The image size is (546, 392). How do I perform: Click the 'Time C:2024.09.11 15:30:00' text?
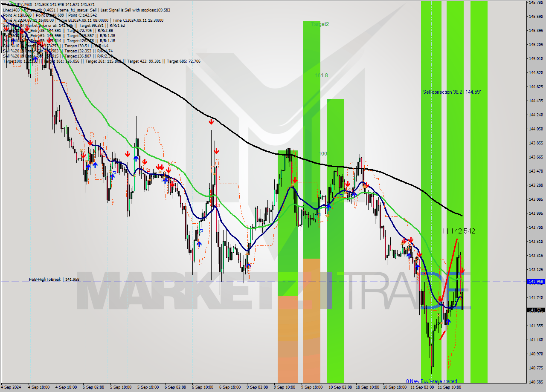point(138,20)
